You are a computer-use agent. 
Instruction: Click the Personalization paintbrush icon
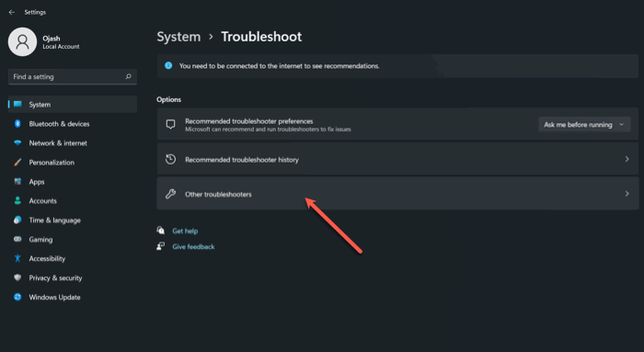coord(17,162)
